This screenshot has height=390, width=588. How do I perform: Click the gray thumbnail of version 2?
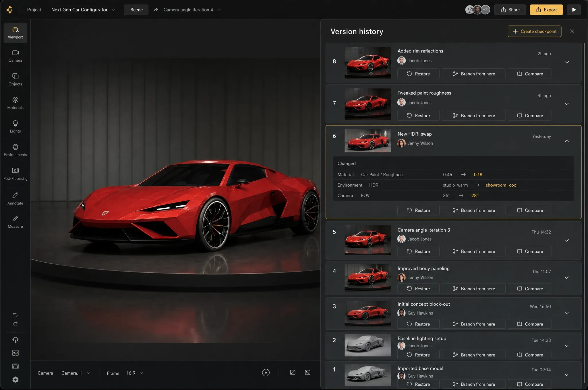click(367, 345)
